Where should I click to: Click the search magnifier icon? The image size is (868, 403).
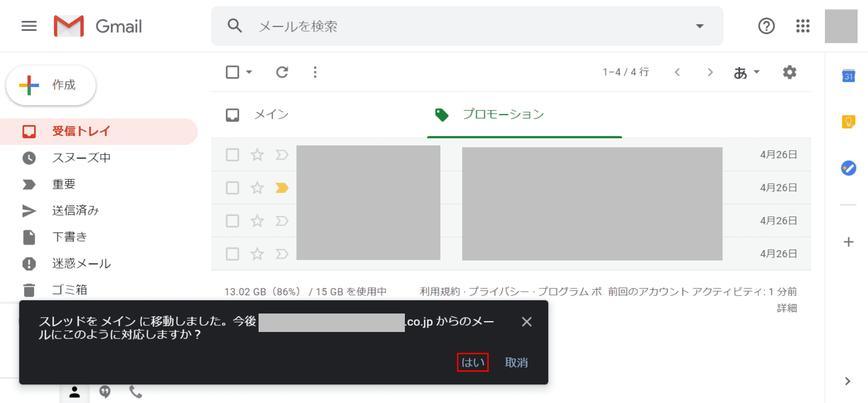point(235,26)
